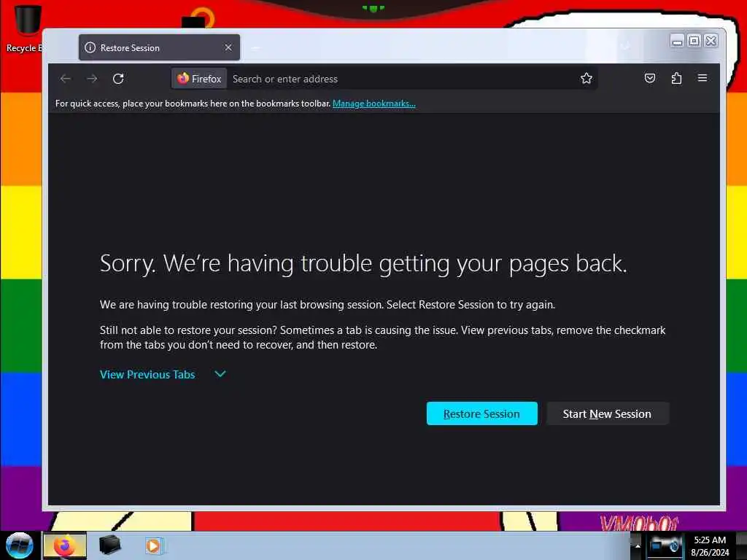
Task: Open the black box taskbar icon
Action: [x=109, y=545]
